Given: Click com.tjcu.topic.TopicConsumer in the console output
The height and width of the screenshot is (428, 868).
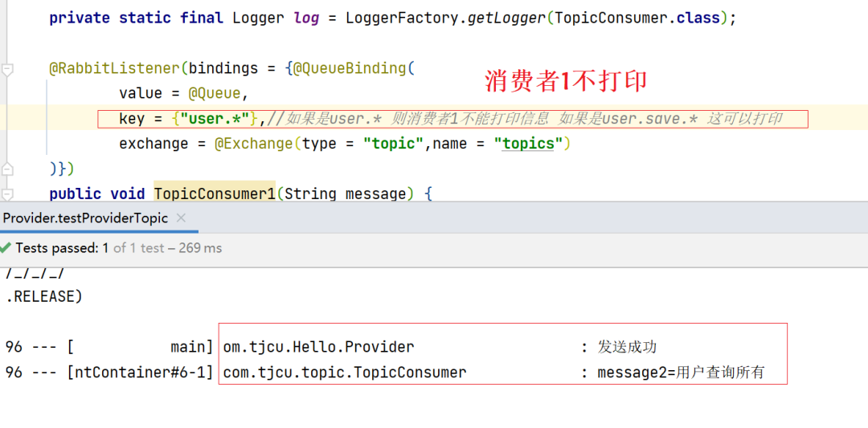Looking at the screenshot, I should click(344, 373).
